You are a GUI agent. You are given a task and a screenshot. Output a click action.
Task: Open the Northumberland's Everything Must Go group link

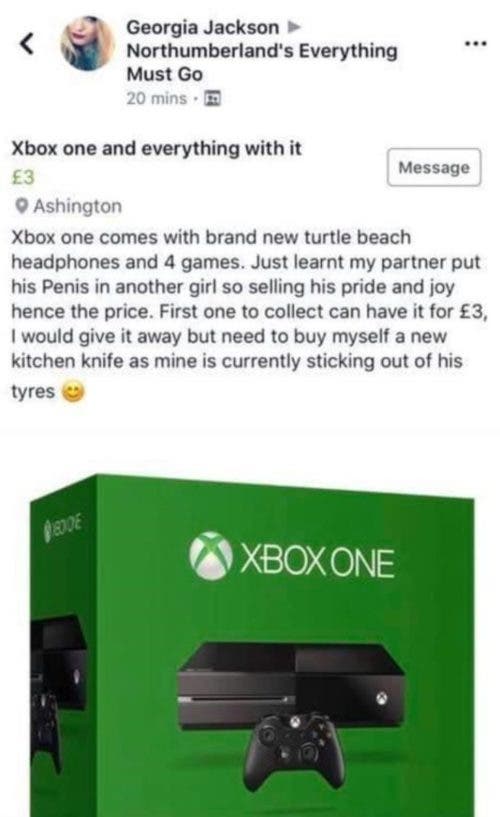[x=262, y=63]
